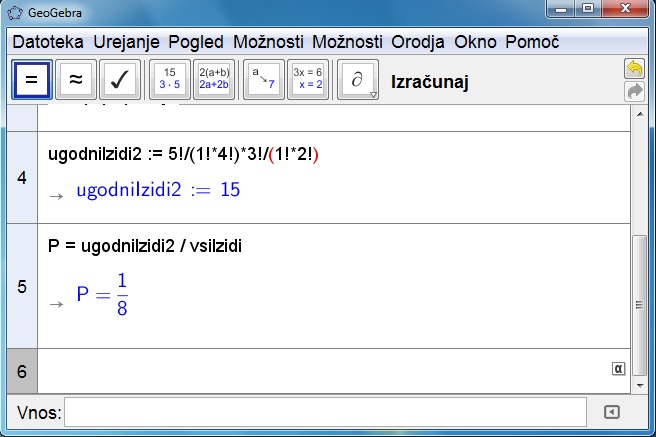Select the Numeric (≈) tool
Image resolution: width=656 pixels, height=437 pixels.
click(76, 79)
